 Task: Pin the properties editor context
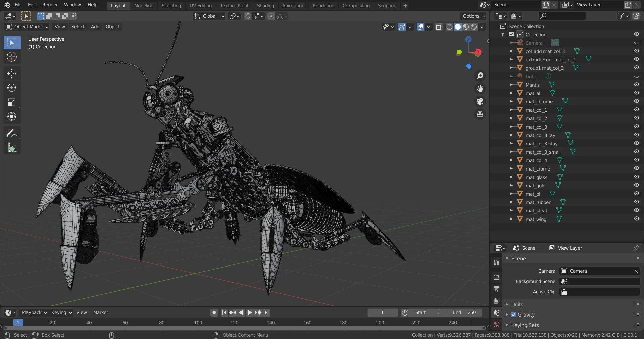[636, 248]
